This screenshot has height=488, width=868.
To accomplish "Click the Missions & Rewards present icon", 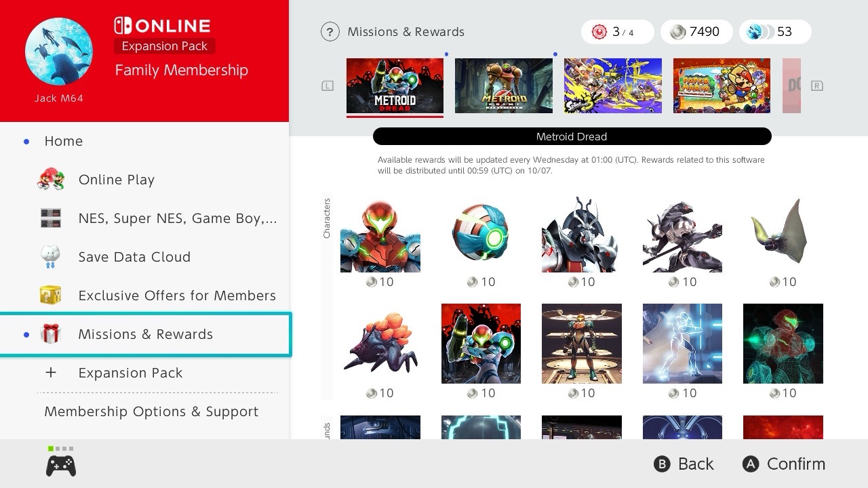I will pyautogui.click(x=51, y=333).
